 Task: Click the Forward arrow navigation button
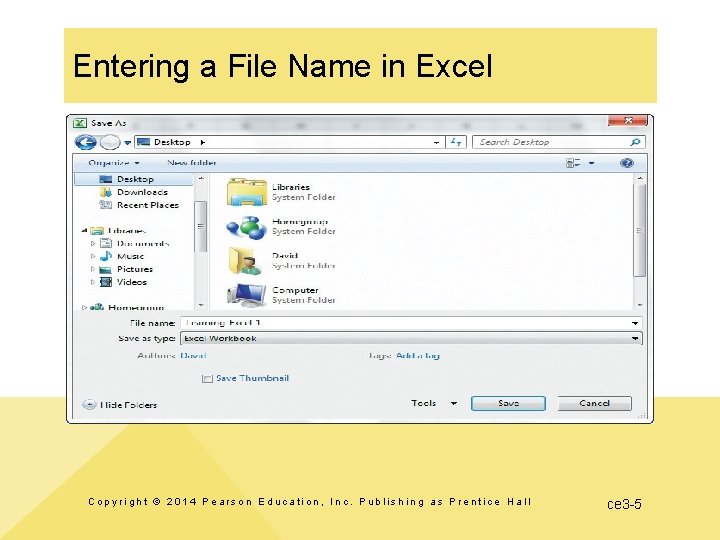pyautogui.click(x=110, y=142)
